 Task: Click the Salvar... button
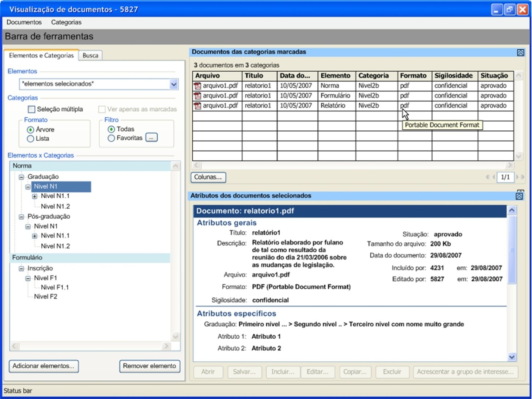(x=244, y=372)
